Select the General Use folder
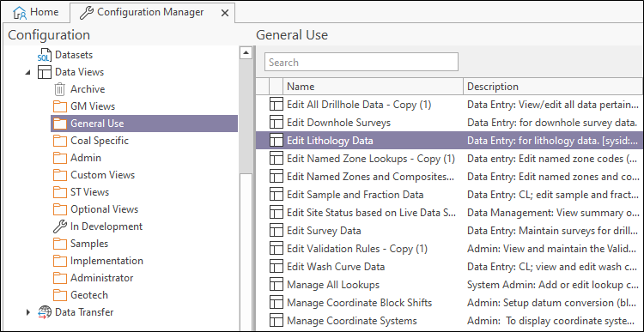Image resolution: width=644 pixels, height=332 pixels. pyautogui.click(x=144, y=124)
